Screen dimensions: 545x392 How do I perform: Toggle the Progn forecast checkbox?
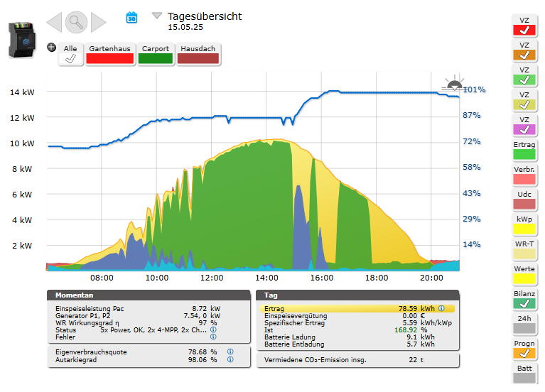[x=524, y=353]
